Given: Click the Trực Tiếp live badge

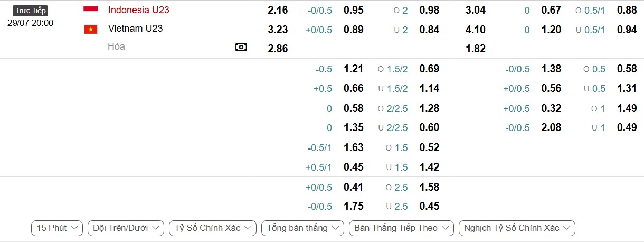Looking at the screenshot, I should click(x=31, y=11).
